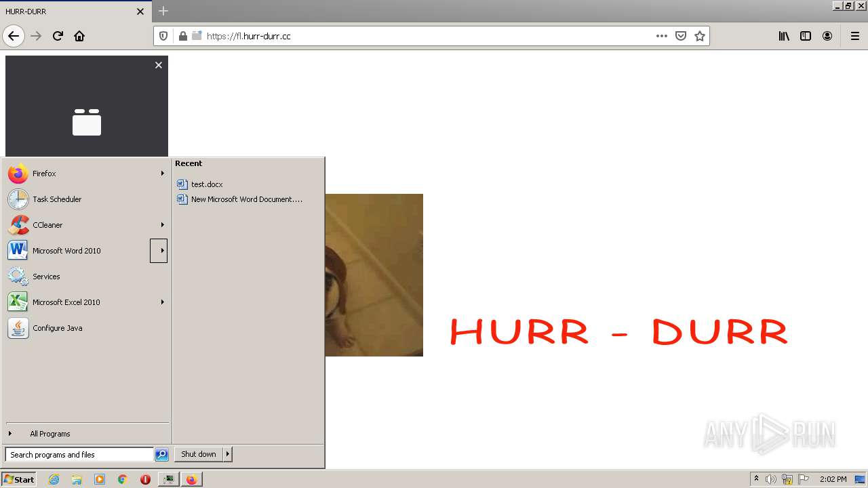Open Configure Java
Image resolution: width=868 pixels, height=488 pixels.
87,328
